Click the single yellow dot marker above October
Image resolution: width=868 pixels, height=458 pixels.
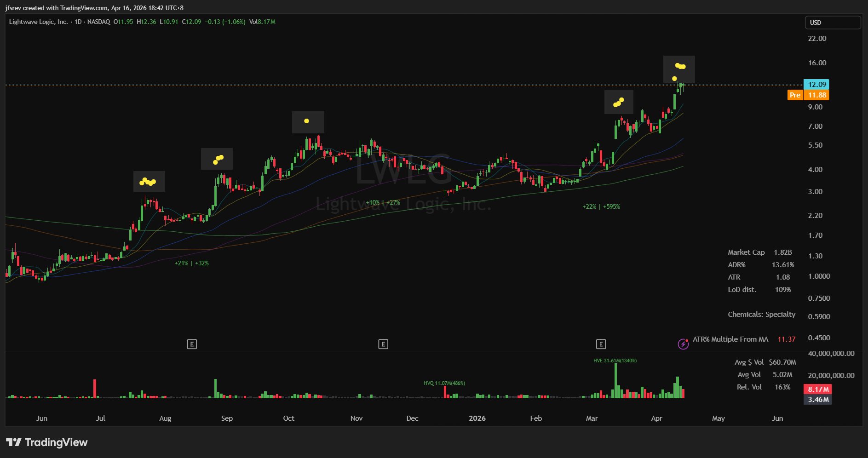coord(307,121)
